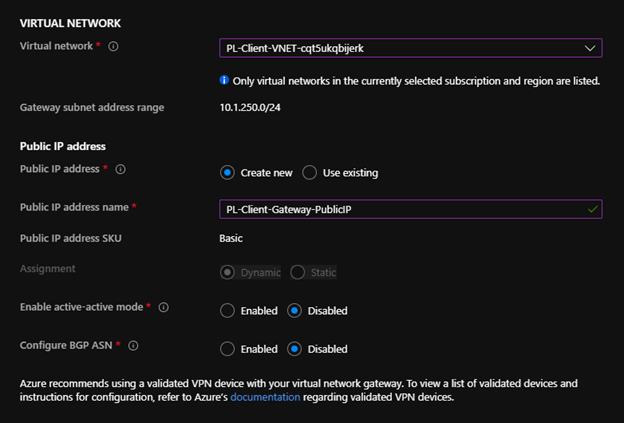Image resolution: width=624 pixels, height=423 pixels.
Task: Click the VIRTUAL NETWORK section heading
Action: 70,23
